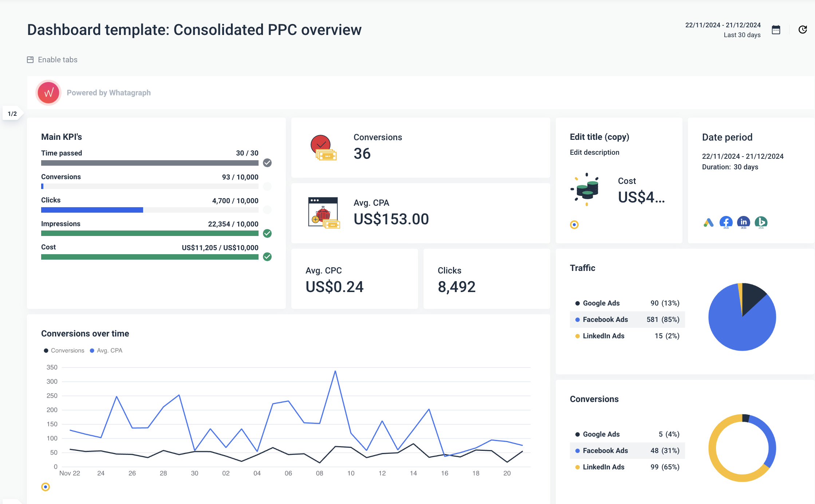Click the Time passed progress bar
This screenshot has height=504, width=815.
(150, 163)
